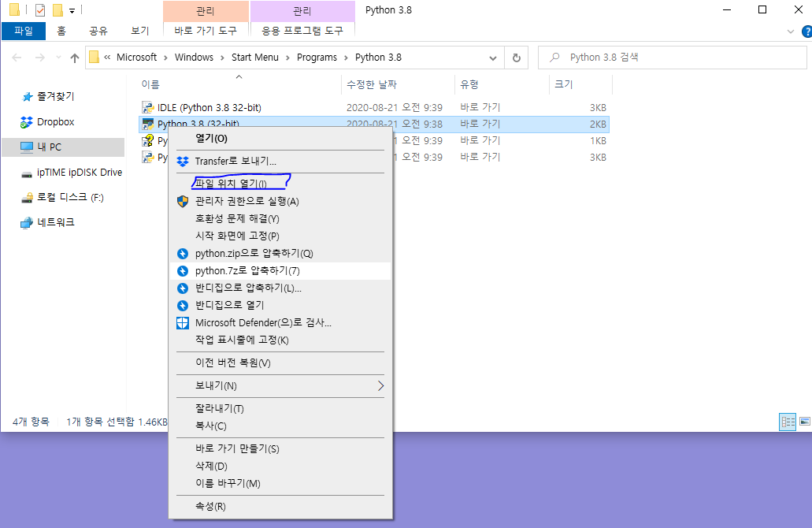812x528 pixels.
Task: Select Dropbox in the sidebar
Action: coord(55,122)
